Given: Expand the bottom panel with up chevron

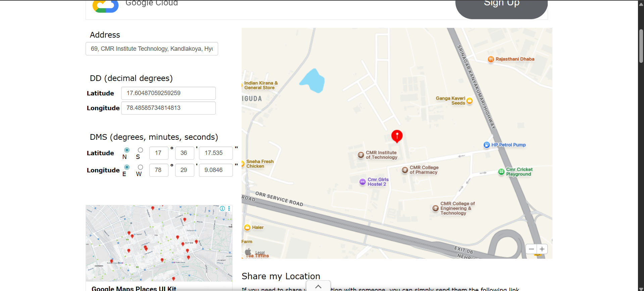Looking at the screenshot, I should 318,286.
